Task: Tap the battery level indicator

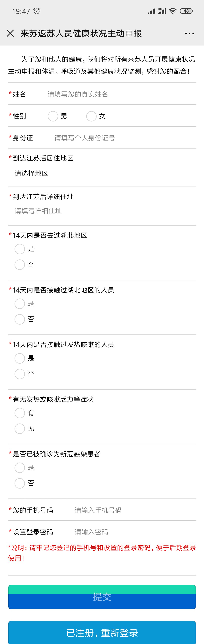Action: [186, 11]
